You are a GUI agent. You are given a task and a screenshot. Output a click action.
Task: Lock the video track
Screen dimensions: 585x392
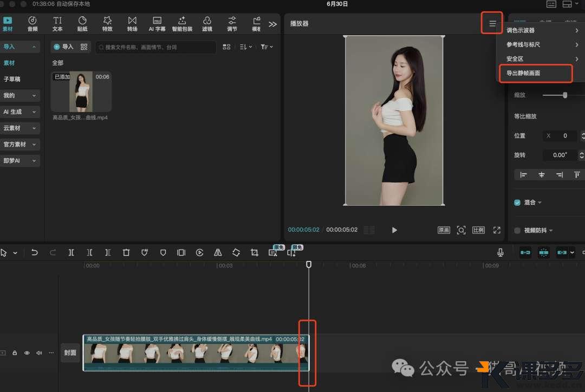pyautogui.click(x=15, y=352)
